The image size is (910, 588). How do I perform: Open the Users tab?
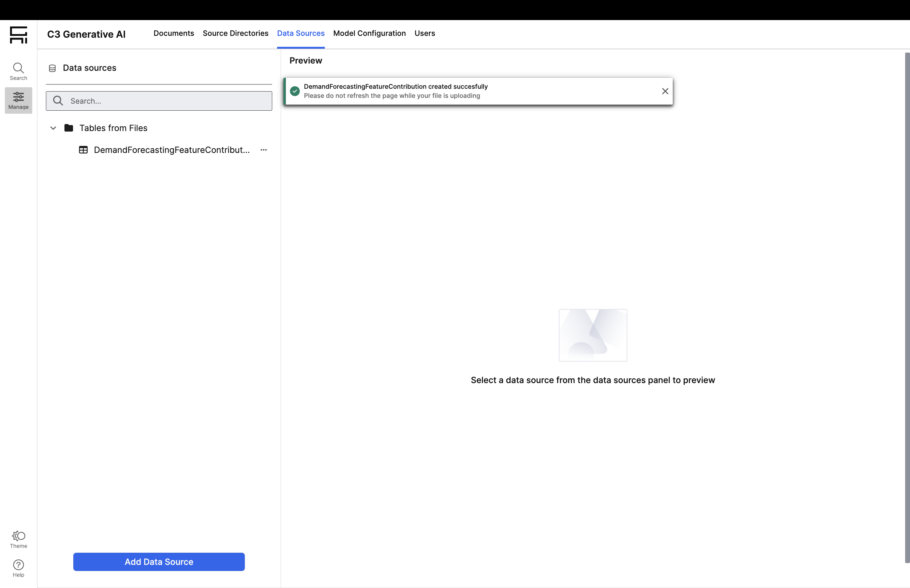click(x=425, y=33)
